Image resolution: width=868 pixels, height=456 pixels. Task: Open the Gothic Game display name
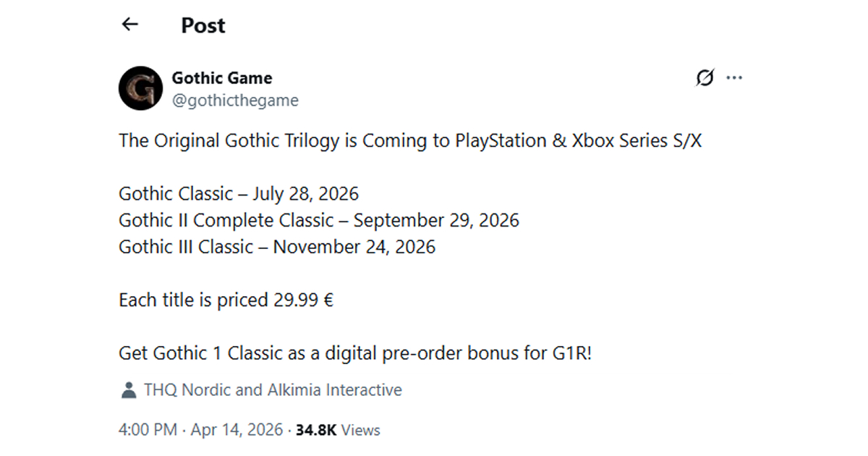point(222,77)
